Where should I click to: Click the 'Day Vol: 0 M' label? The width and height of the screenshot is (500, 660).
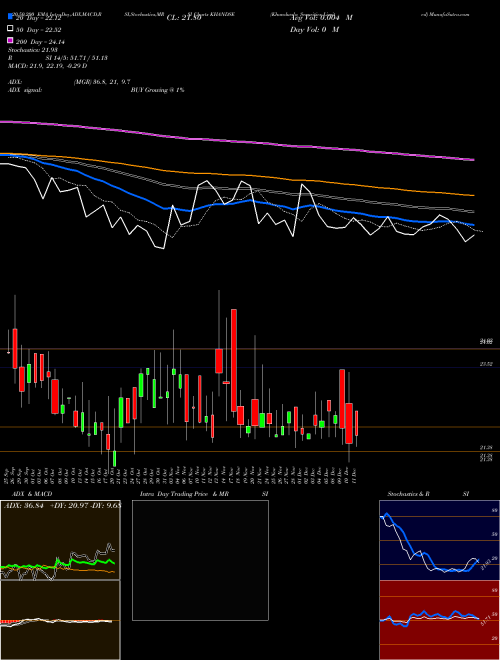(x=314, y=30)
